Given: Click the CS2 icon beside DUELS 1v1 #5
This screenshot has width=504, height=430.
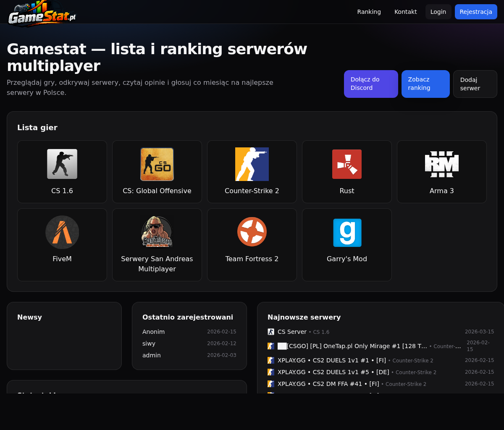Looking at the screenshot, I should pyautogui.click(x=271, y=372).
